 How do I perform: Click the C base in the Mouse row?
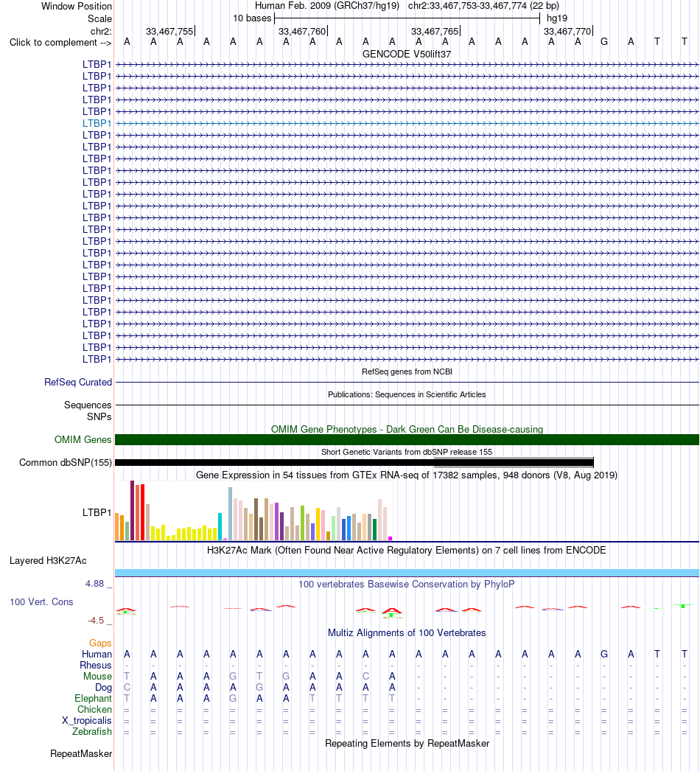click(365, 676)
